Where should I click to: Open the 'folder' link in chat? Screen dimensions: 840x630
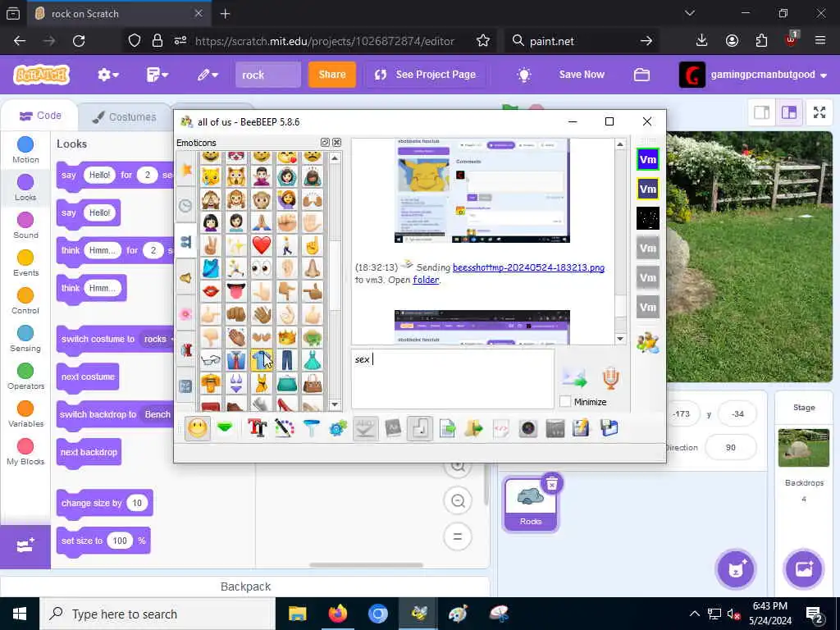tap(426, 280)
